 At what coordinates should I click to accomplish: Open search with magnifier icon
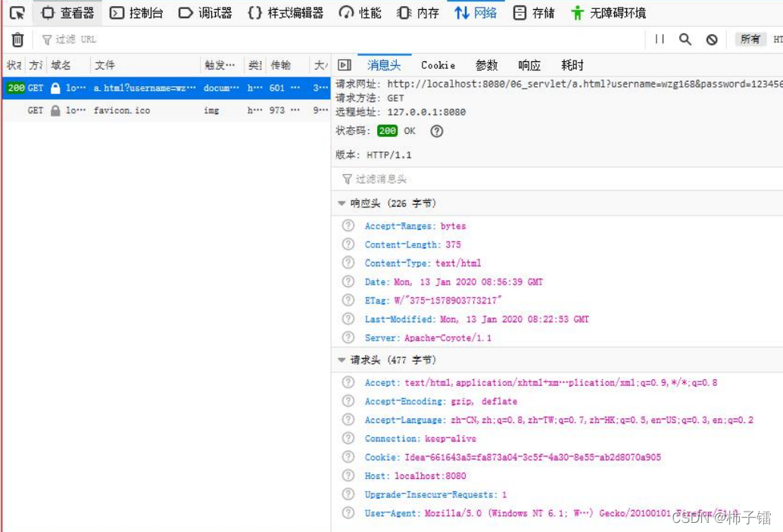pyautogui.click(x=685, y=39)
